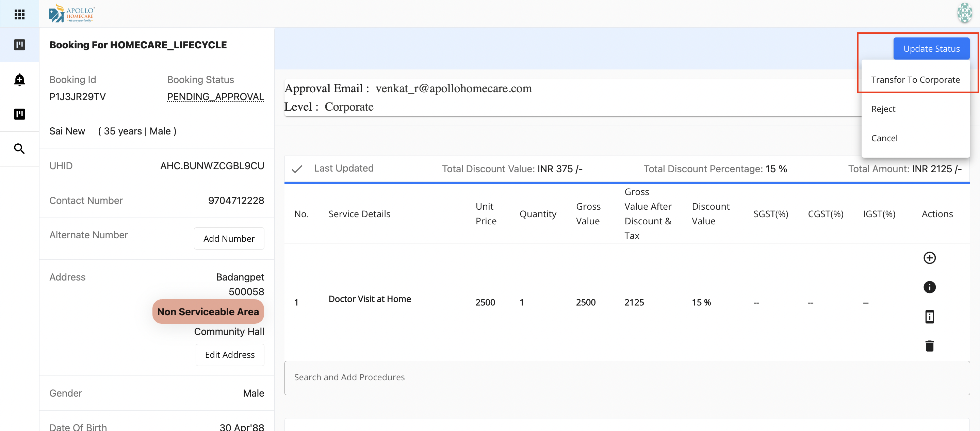Click the device info icon in Actions

929,316
